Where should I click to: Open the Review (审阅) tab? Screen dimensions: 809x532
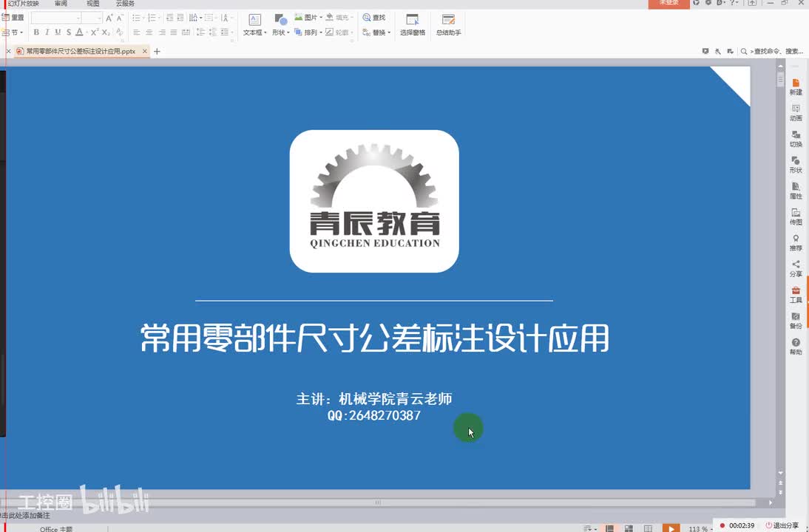click(61, 4)
